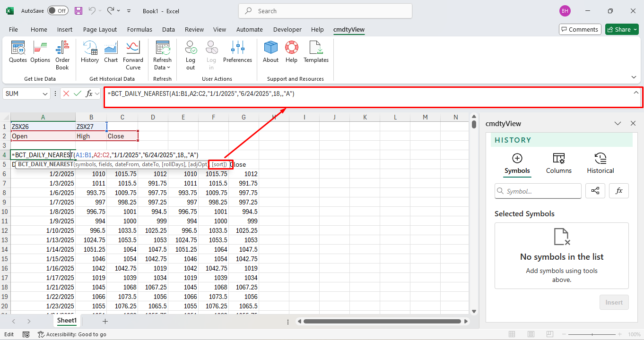Switch to the Formulas ribbon tab
The height and width of the screenshot is (340, 644).
(x=139, y=29)
